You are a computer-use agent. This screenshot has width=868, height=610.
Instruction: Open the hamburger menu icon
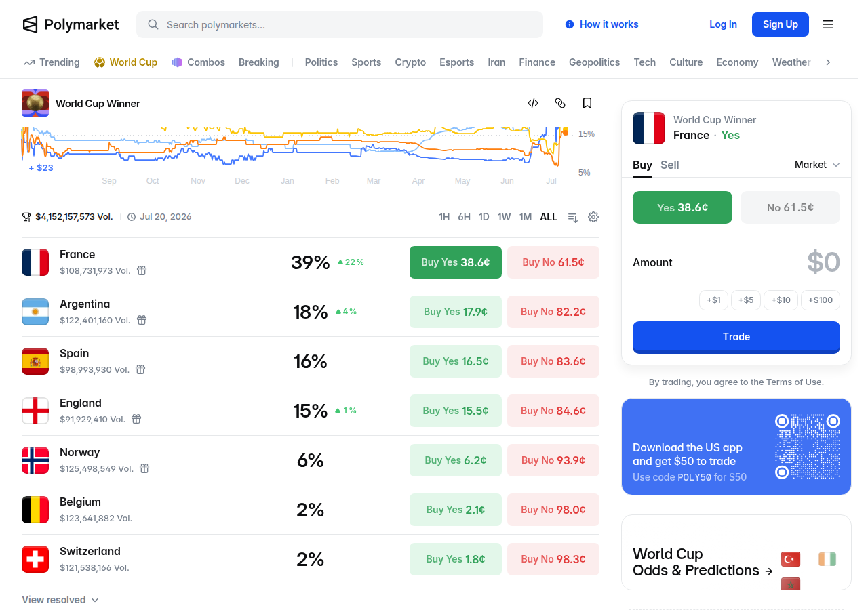pyautogui.click(x=828, y=24)
